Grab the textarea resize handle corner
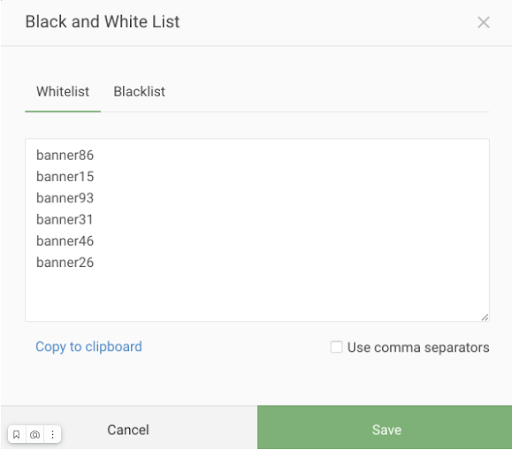512x450 pixels. coord(485,317)
